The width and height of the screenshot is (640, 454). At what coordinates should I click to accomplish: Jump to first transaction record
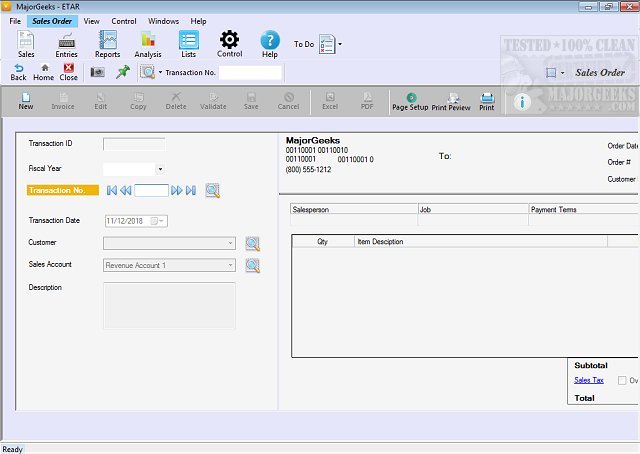click(112, 190)
